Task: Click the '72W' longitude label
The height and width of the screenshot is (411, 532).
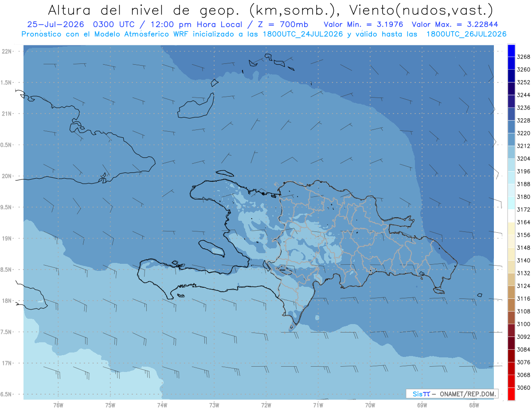Action: point(266,405)
